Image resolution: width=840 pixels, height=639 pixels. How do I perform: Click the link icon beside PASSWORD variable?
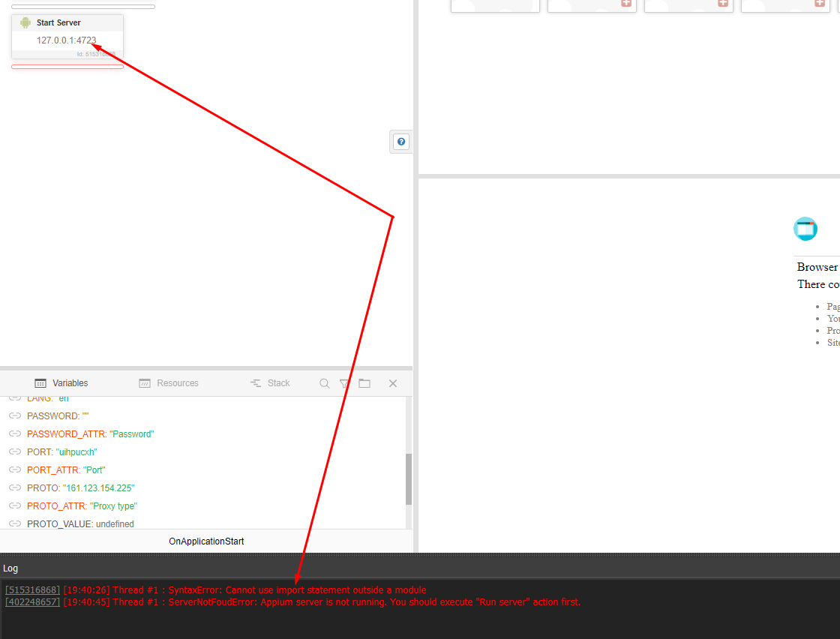pyautogui.click(x=15, y=415)
